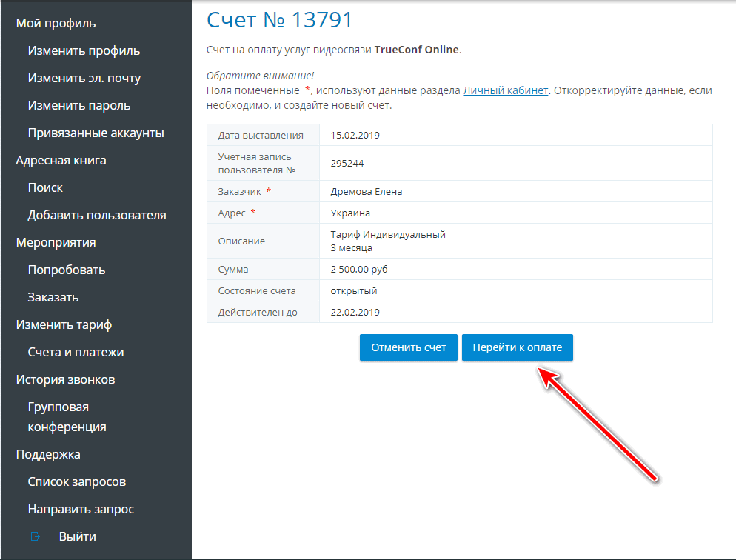Click Тариф Индивидуальный description text
736x560 pixels.
point(388,234)
